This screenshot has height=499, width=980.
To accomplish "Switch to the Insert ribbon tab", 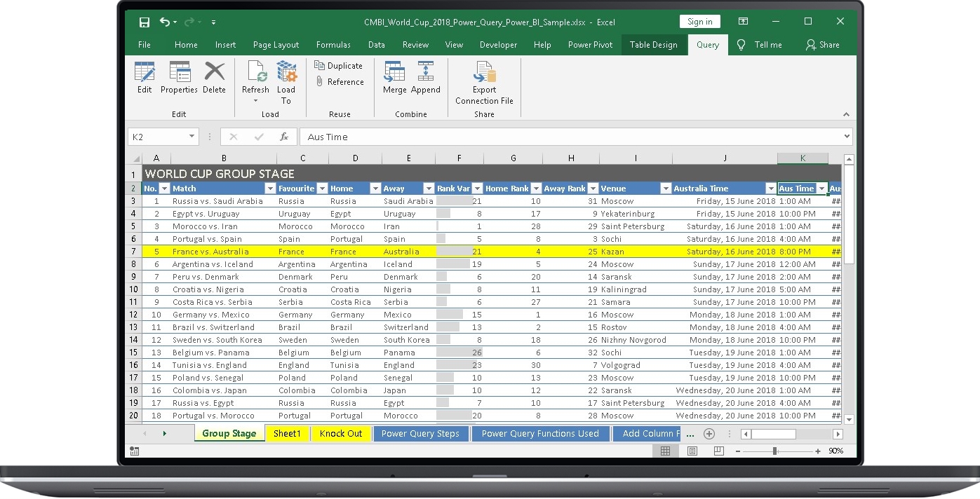I will tap(225, 45).
